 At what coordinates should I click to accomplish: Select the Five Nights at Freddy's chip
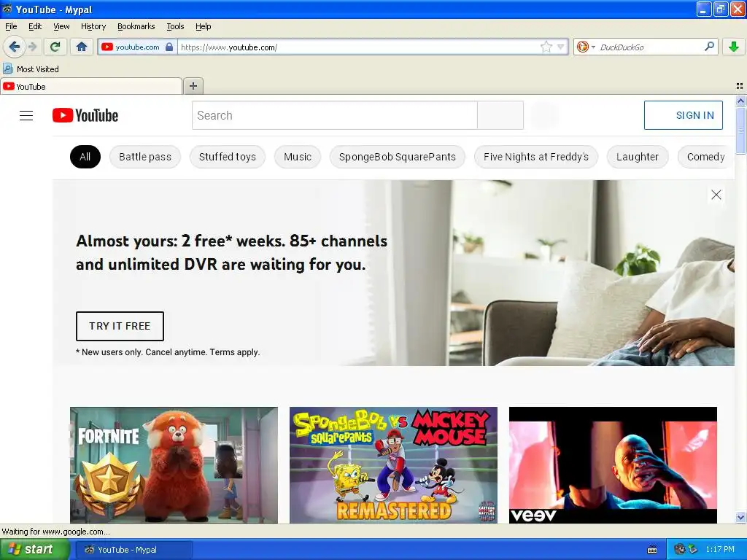tap(536, 157)
